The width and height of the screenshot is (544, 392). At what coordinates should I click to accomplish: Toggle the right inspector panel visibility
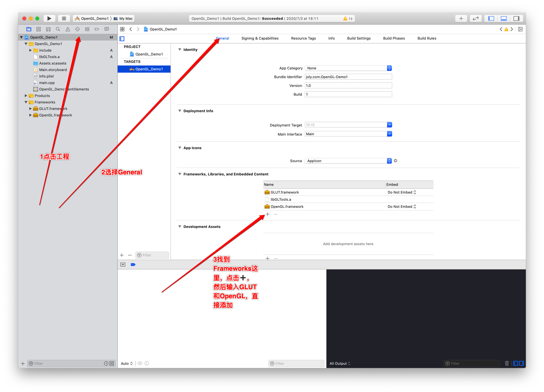(x=516, y=19)
